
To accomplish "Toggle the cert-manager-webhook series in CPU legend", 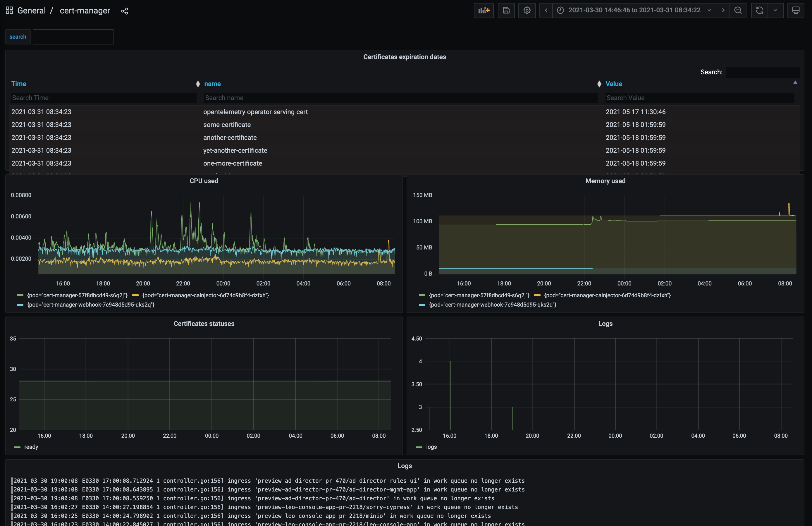I will pyautogui.click(x=90, y=305).
